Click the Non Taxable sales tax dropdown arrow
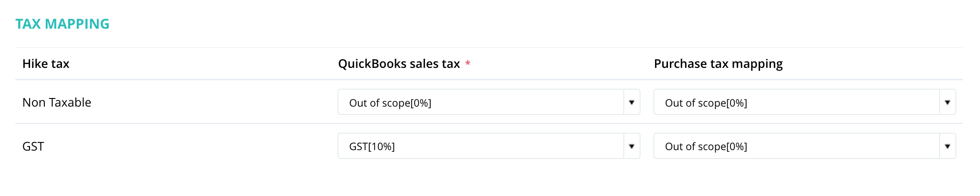 631,102
